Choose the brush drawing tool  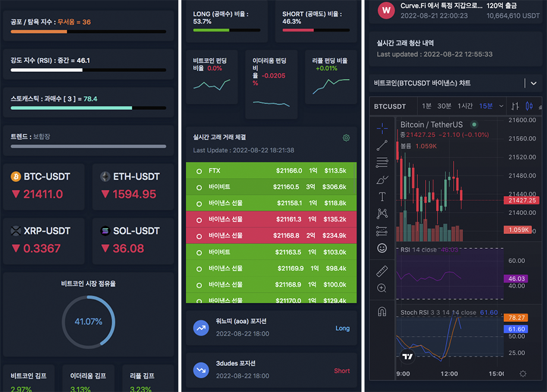pos(382,179)
